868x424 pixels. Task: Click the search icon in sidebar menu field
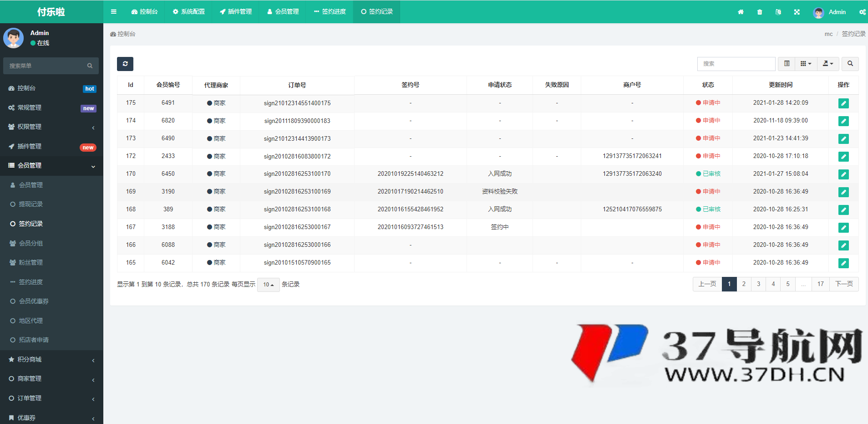(90, 66)
